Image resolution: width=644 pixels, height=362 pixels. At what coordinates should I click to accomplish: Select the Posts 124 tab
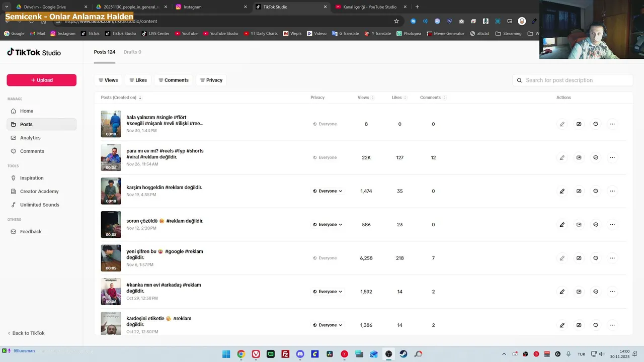pos(105,52)
